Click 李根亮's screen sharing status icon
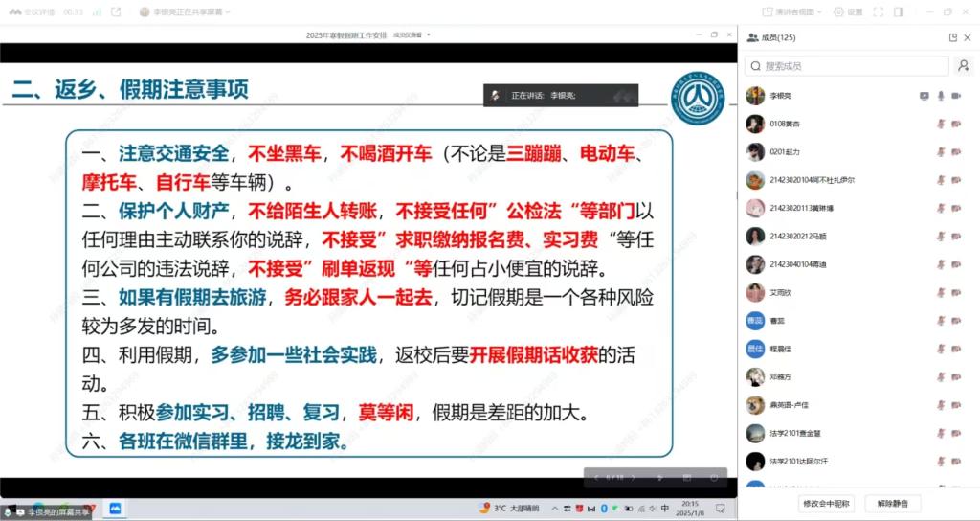This screenshot has width=980, height=521. coord(924,96)
